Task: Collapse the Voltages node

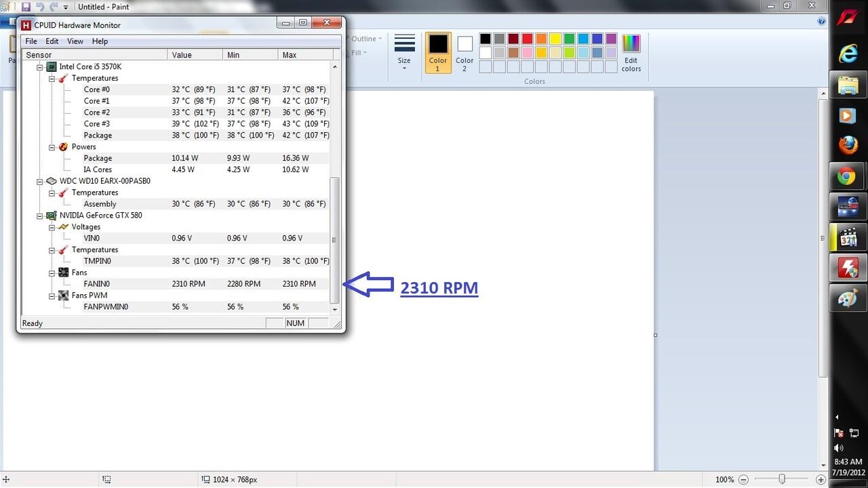Action: 52,227
